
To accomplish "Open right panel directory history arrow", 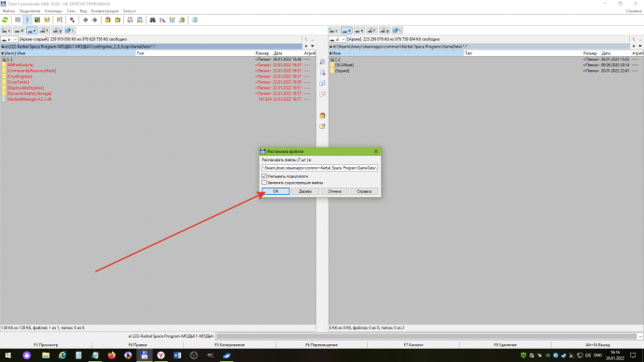I will [x=640, y=47].
